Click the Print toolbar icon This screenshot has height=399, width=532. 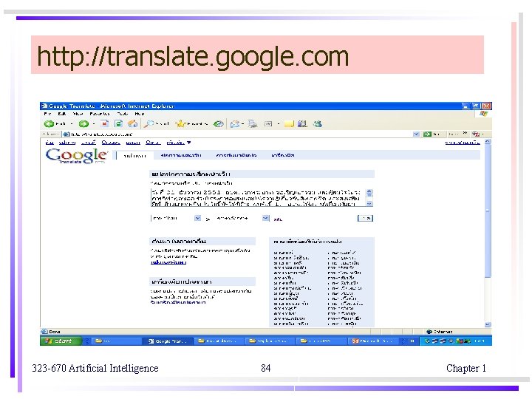click(x=253, y=124)
